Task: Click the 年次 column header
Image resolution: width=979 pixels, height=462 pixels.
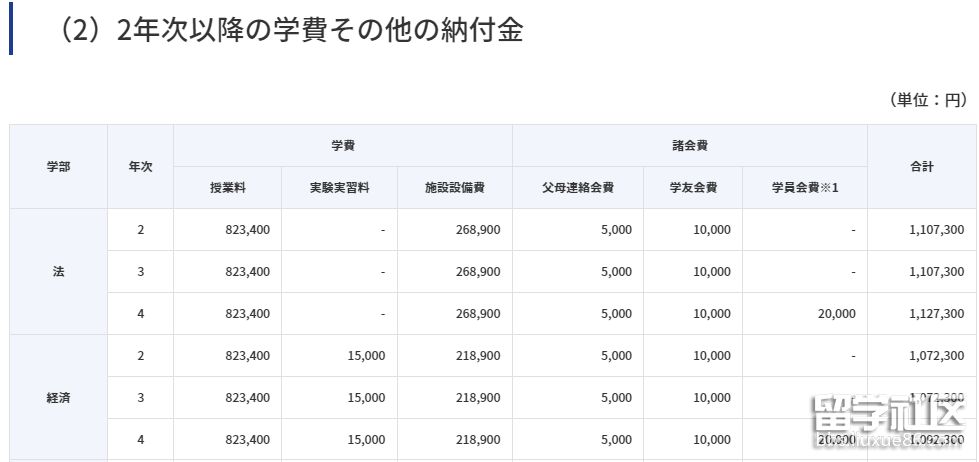Action: click(140, 167)
